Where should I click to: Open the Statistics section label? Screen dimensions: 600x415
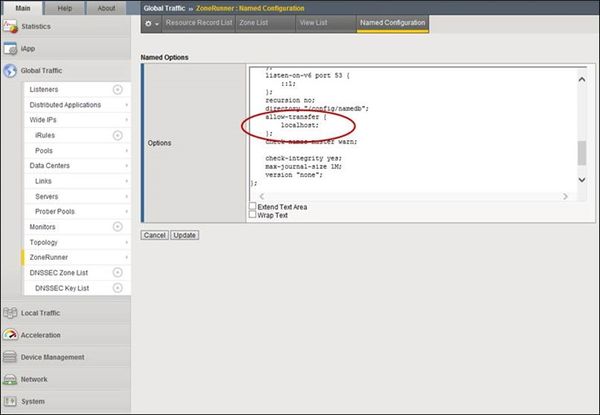tap(36, 26)
